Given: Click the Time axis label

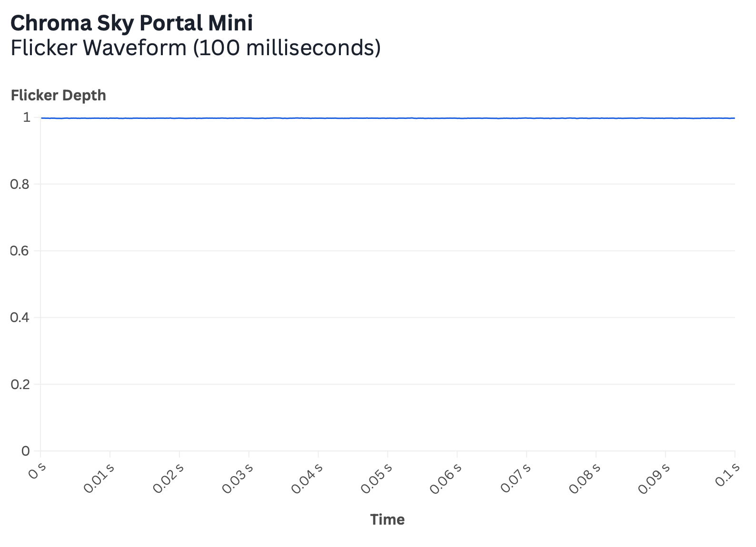Looking at the screenshot, I should click(388, 519).
